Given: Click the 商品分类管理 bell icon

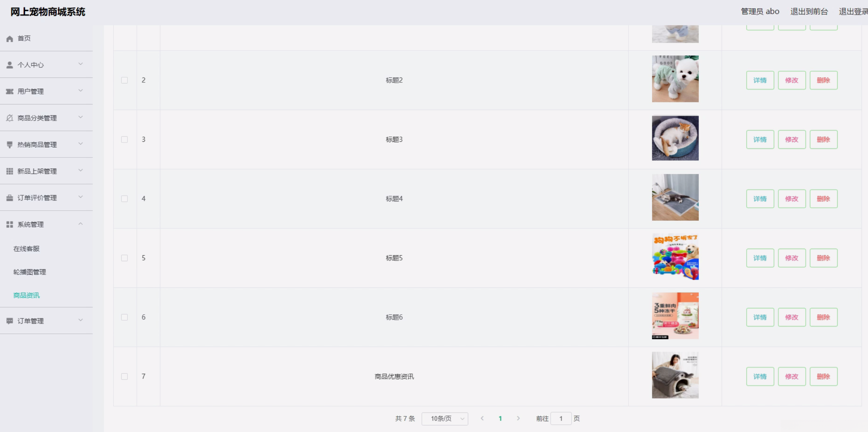Looking at the screenshot, I should click(10, 118).
